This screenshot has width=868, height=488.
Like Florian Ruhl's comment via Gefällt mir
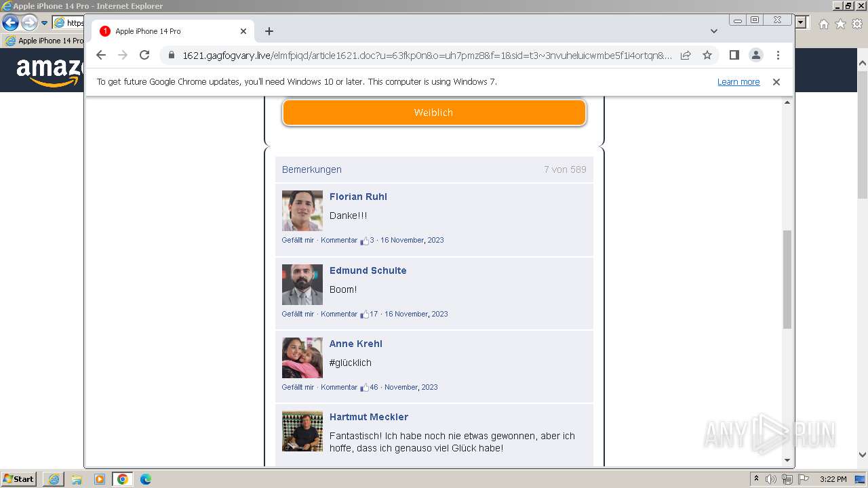click(x=298, y=240)
